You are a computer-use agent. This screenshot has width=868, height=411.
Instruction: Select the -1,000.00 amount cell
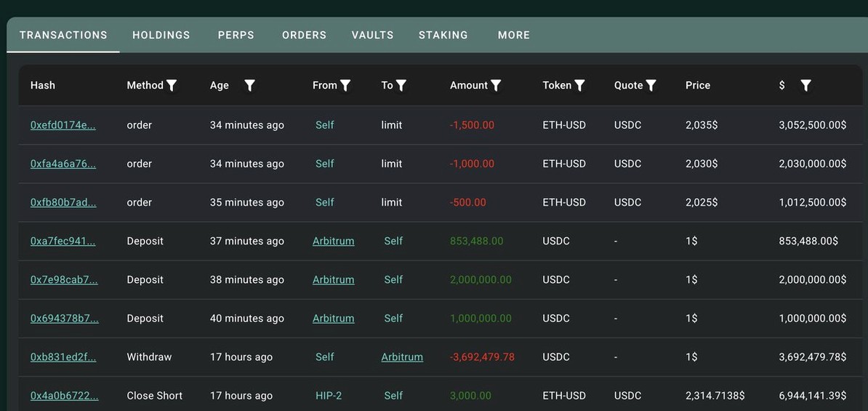473,164
